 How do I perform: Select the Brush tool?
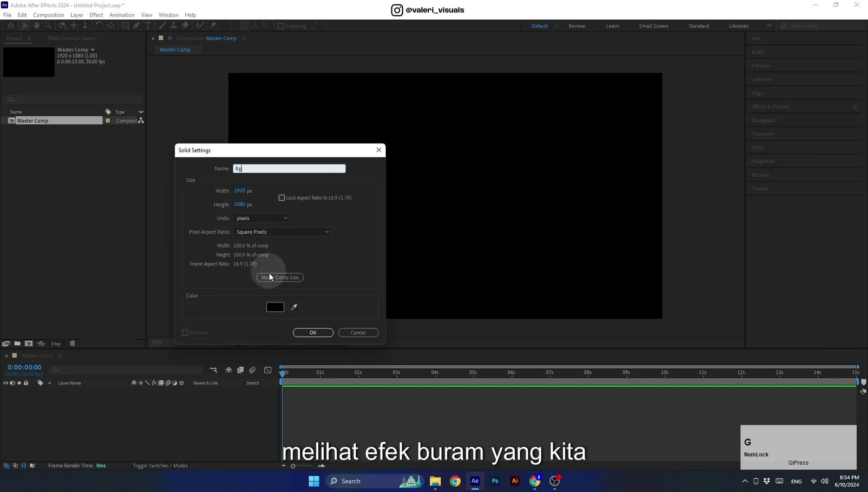pyautogui.click(x=162, y=26)
